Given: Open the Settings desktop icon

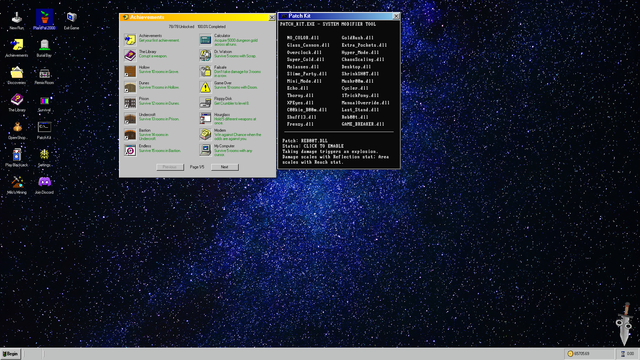Looking at the screenshot, I should click(44, 158).
